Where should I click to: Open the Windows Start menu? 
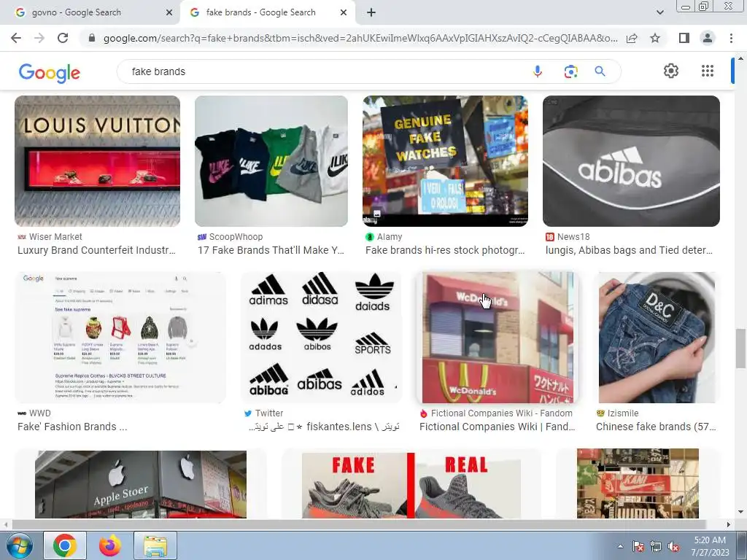(x=20, y=545)
